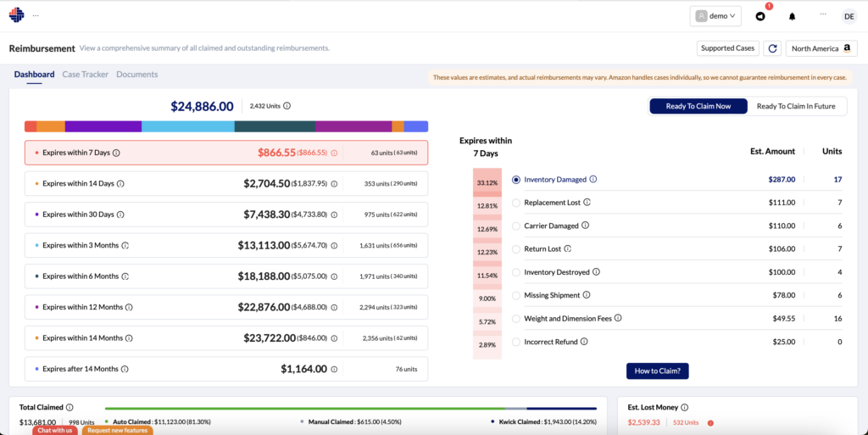
Task: Open the notifications bell icon
Action: coord(793,16)
